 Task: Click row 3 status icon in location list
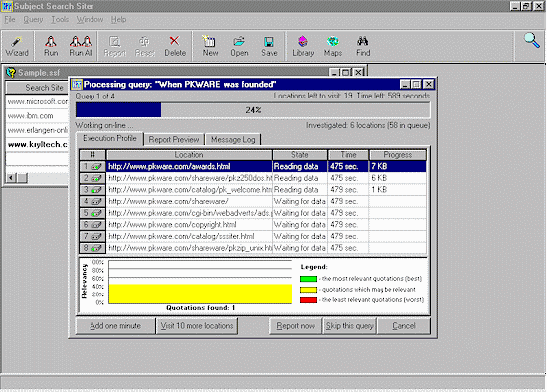(x=96, y=190)
